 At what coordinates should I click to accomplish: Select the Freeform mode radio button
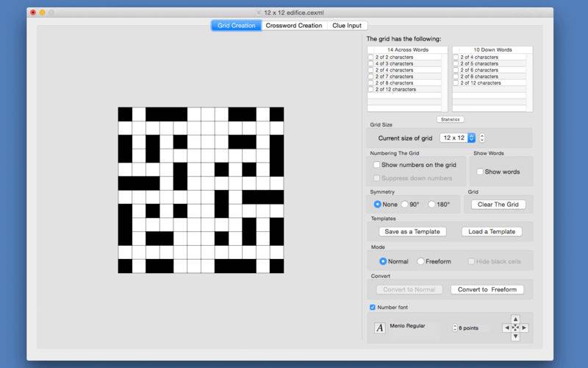point(420,261)
